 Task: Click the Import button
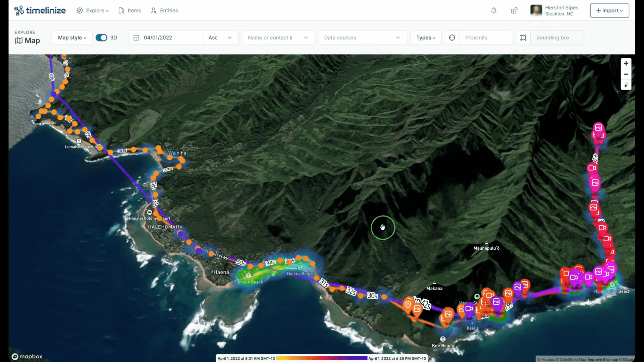click(609, 11)
